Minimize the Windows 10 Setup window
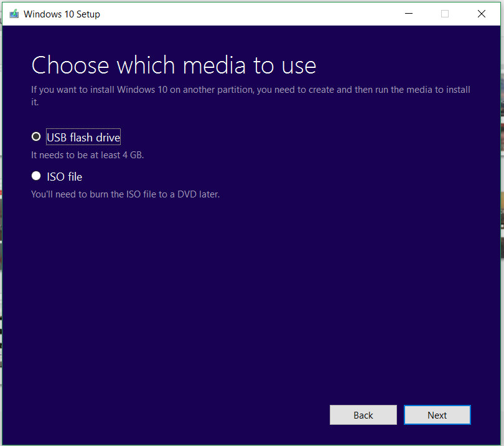504x446 pixels. coord(409,14)
